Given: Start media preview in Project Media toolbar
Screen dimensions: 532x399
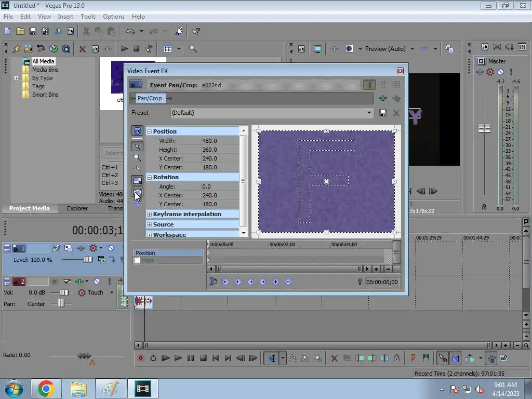Looking at the screenshot, I should pyautogui.click(x=124, y=49).
